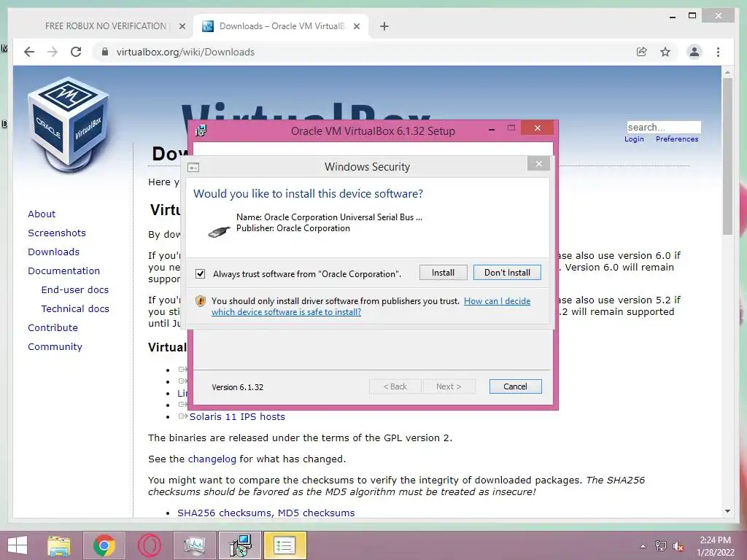
Task: Open Technical docs link
Action: 75,308
